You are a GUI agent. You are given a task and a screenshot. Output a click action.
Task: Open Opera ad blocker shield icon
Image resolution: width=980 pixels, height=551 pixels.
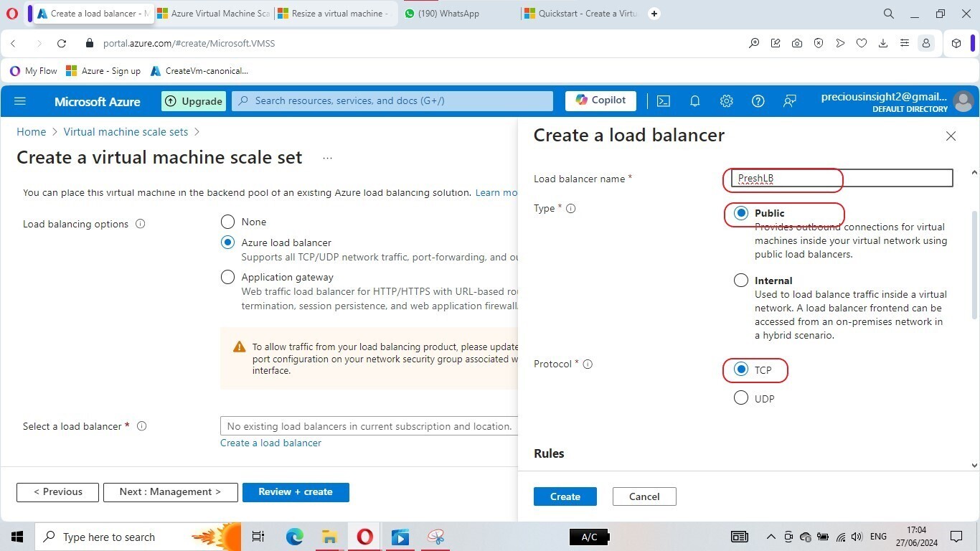[x=819, y=43]
